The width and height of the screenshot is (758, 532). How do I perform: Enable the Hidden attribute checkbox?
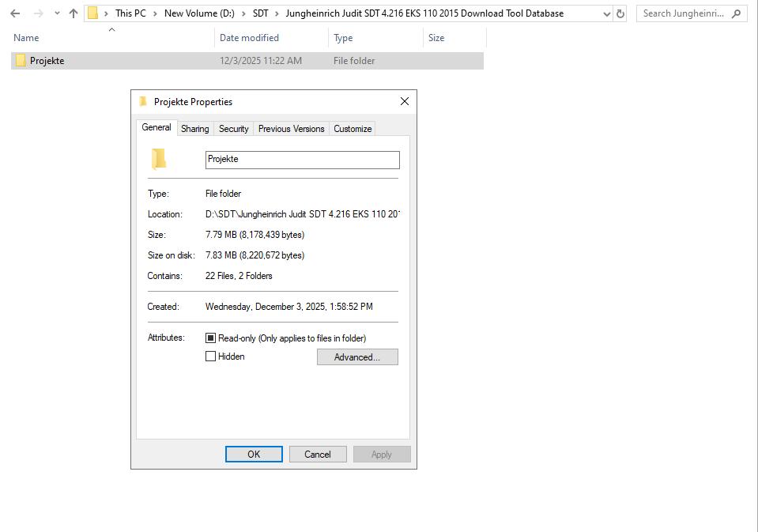click(210, 357)
